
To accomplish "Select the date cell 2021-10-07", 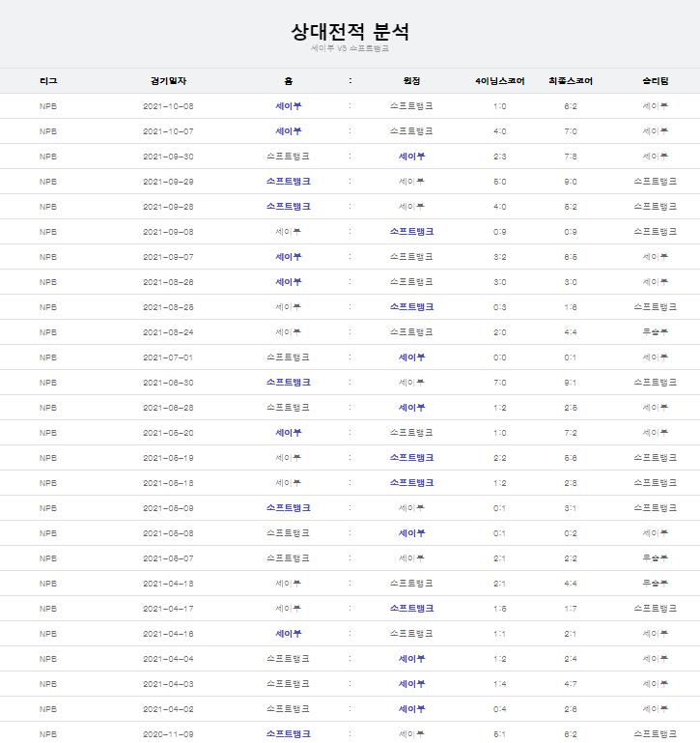I will click(168, 131).
